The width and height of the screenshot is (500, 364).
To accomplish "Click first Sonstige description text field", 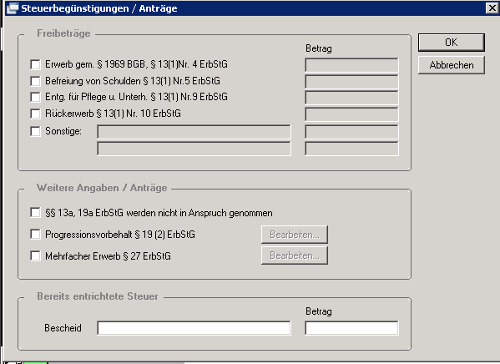I will coord(194,132).
